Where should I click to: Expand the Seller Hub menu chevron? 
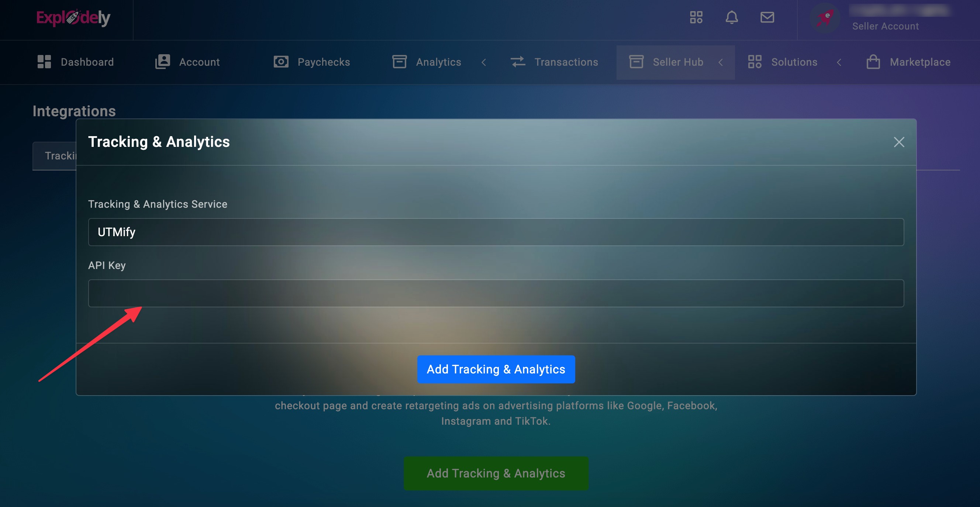pos(721,62)
